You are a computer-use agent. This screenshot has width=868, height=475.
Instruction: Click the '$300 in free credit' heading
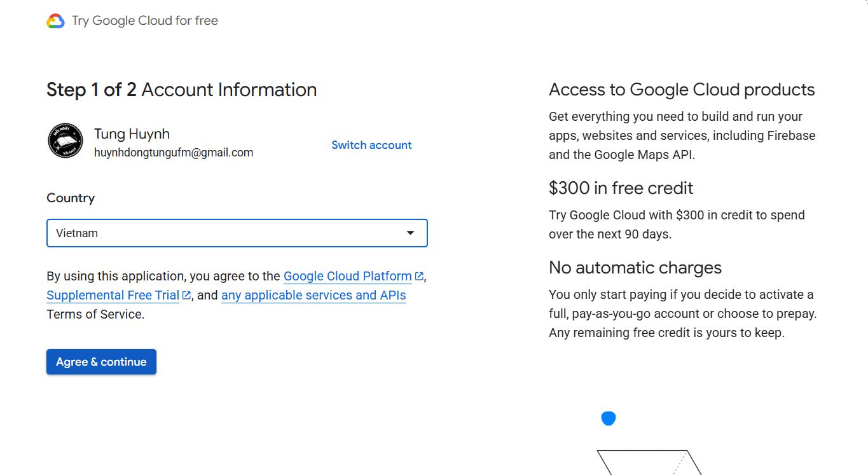pyautogui.click(x=621, y=188)
